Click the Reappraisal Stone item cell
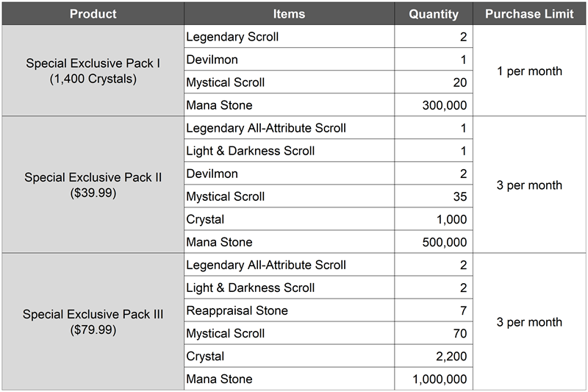Image resolution: width=588 pixels, height=392 pixels. click(x=289, y=310)
